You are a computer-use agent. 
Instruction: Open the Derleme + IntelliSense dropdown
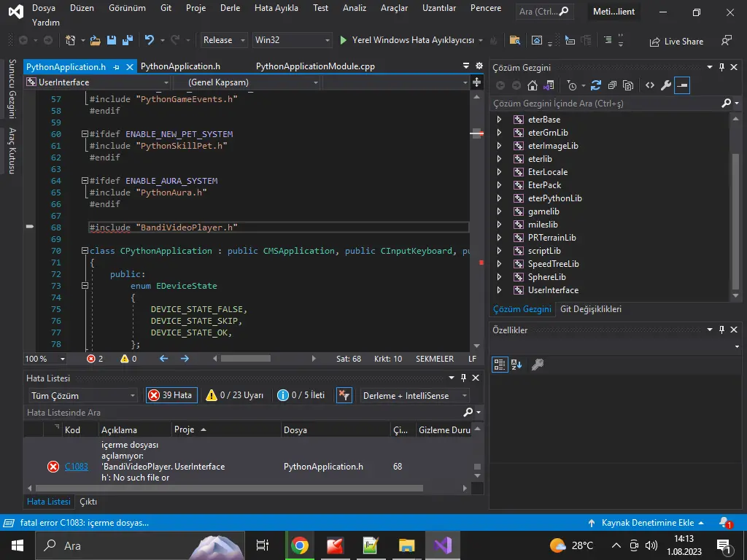coord(415,395)
